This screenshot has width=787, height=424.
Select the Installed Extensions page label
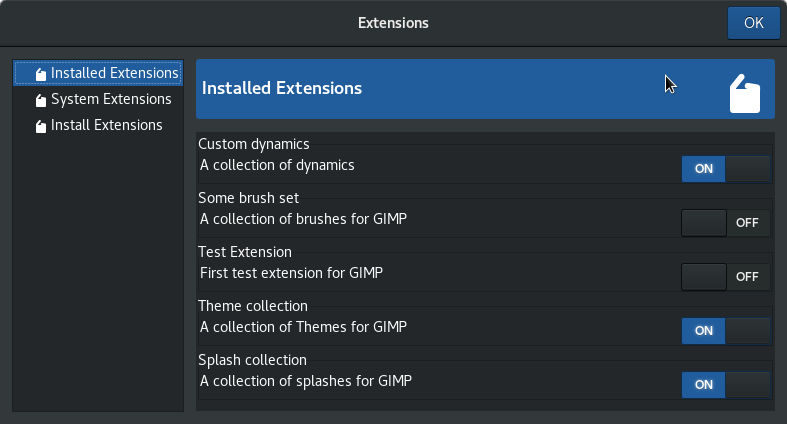pos(115,73)
